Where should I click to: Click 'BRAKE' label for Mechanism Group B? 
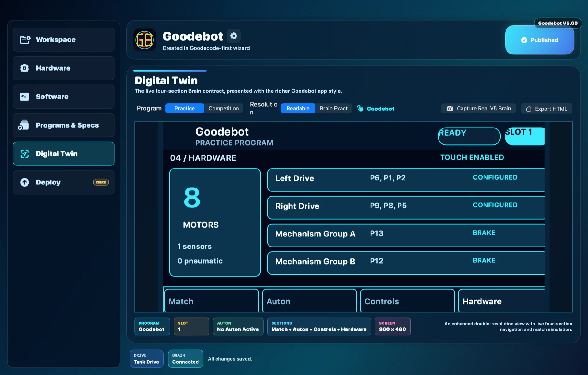(484, 261)
